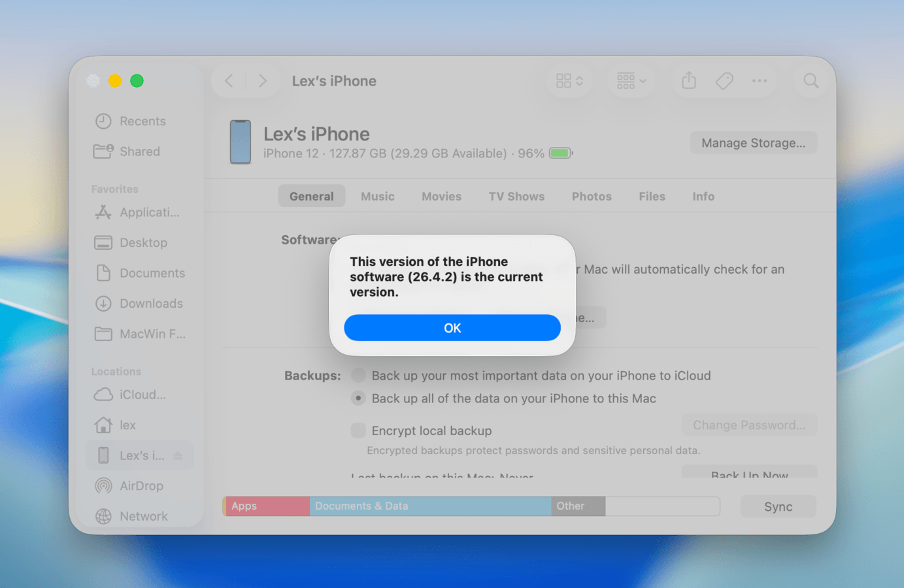Viewport: 904px width, 588px height.
Task: Open iCloud Drive in the sidebar
Action: point(131,395)
